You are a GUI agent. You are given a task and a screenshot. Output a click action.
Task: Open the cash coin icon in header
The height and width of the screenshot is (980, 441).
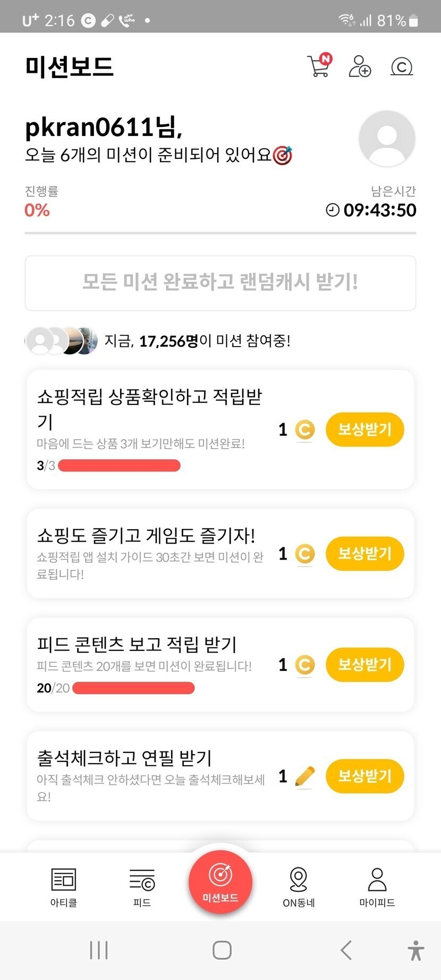click(402, 66)
